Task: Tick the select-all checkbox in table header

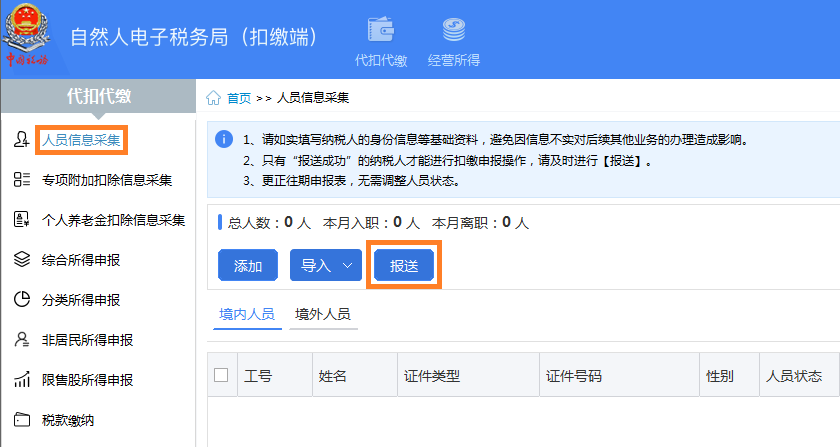Action: (x=221, y=375)
